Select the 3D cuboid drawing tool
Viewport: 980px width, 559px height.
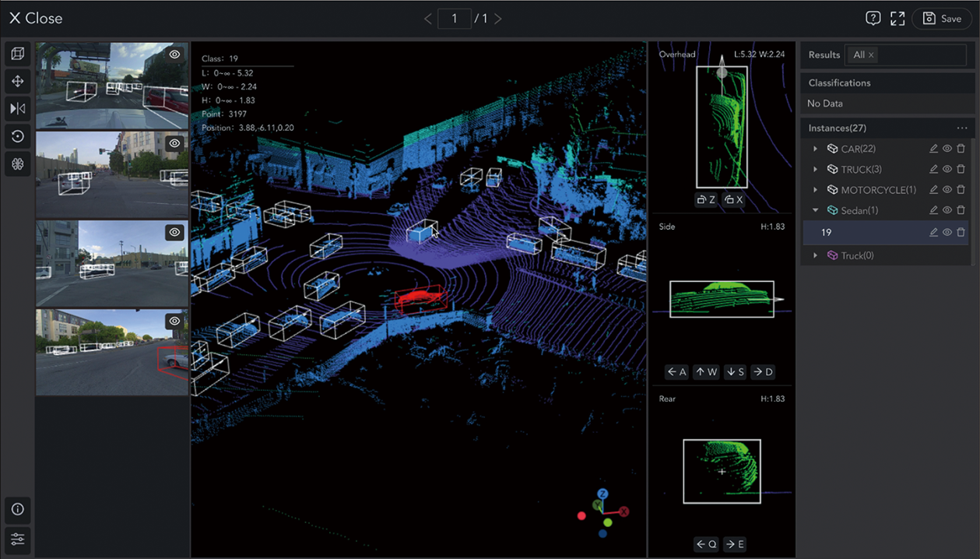tap(17, 54)
